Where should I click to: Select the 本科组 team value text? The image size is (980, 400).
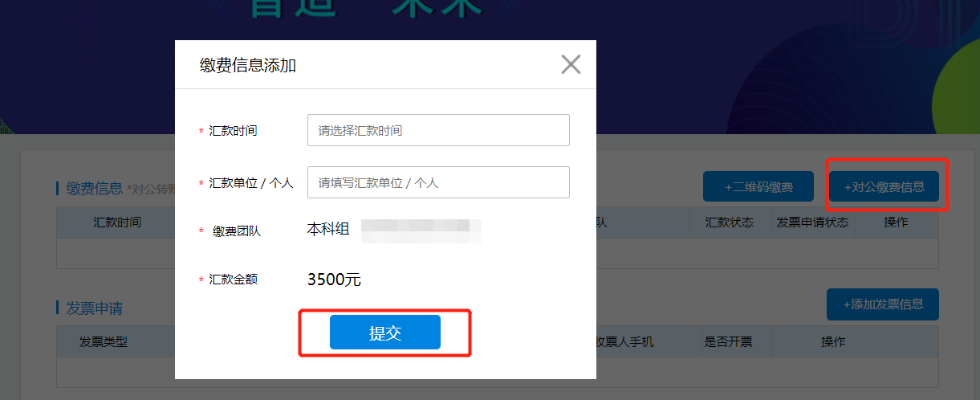coord(328,230)
